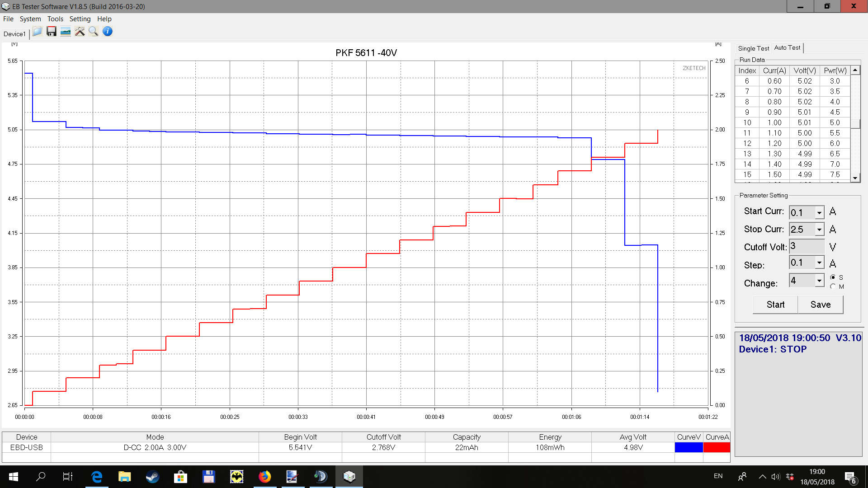Open Steam from the taskbar
Screen dimensions: 868x488
point(152,476)
